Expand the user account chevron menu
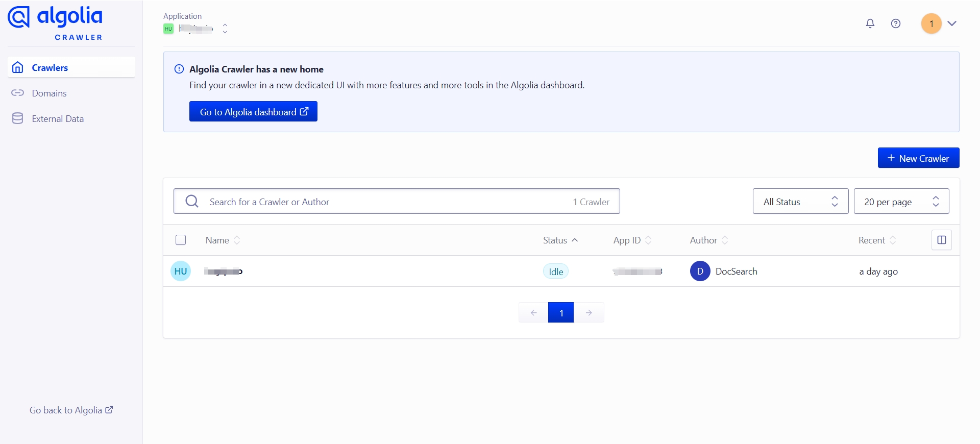The height and width of the screenshot is (444, 980). (952, 23)
